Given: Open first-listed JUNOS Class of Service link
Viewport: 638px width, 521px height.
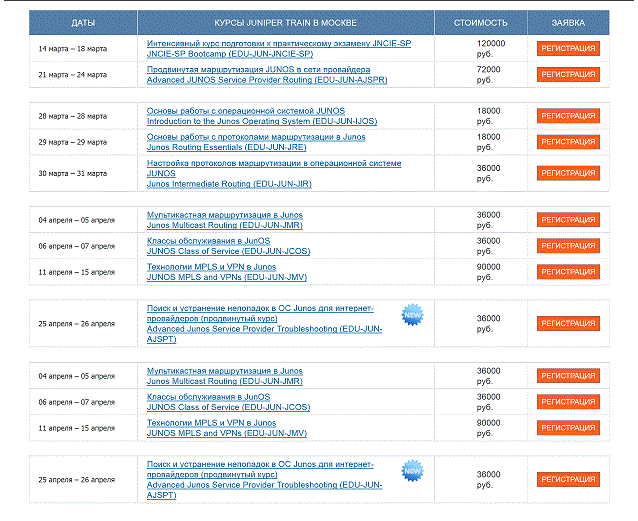Looking at the screenshot, I should point(228,251).
